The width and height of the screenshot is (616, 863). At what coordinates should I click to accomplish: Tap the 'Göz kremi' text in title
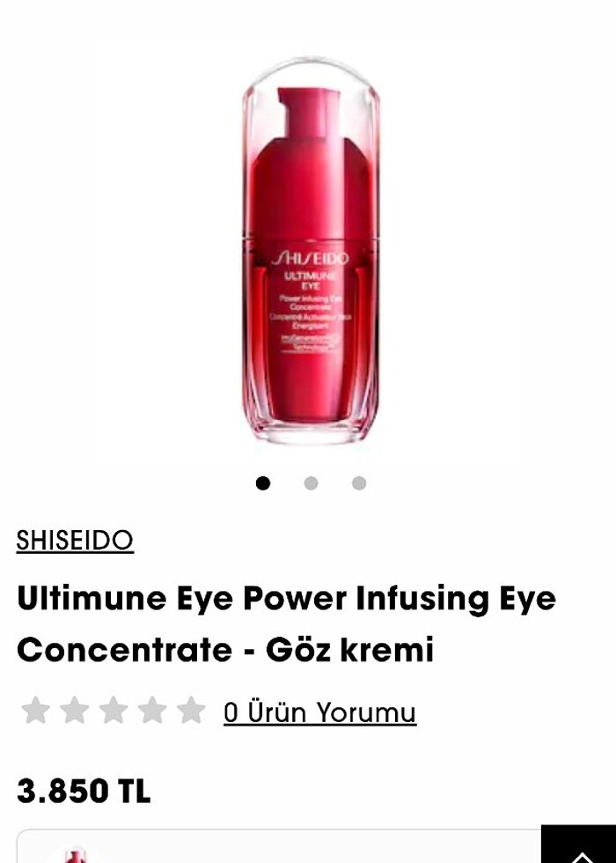(350, 650)
